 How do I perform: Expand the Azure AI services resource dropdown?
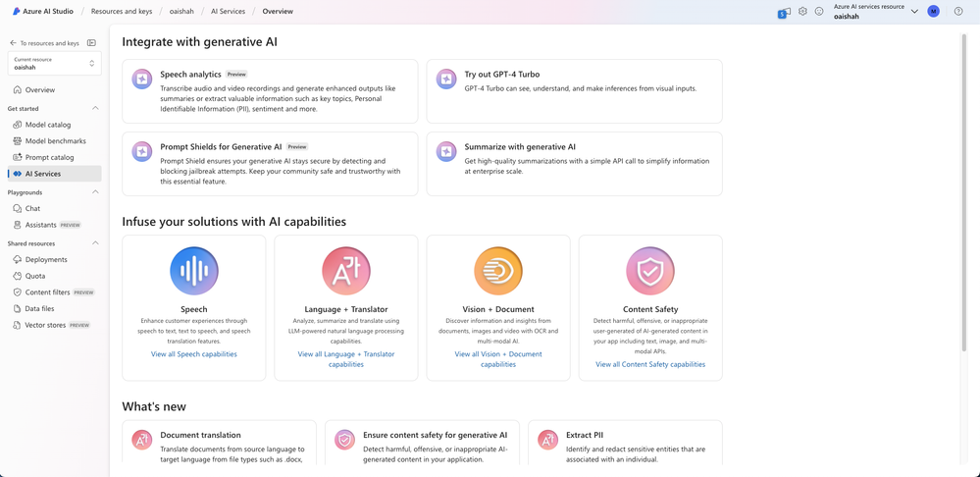point(914,11)
